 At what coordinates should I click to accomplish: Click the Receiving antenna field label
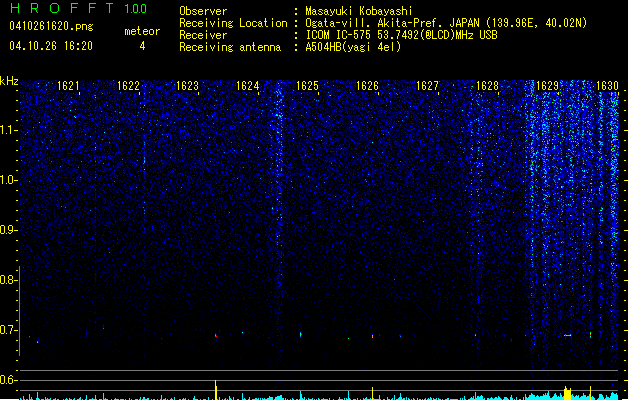click(230, 47)
